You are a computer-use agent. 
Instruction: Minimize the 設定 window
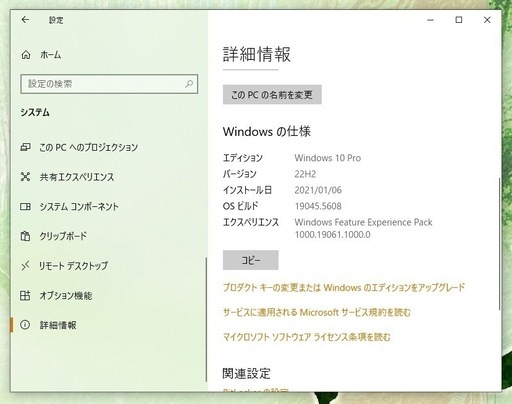[x=430, y=20]
